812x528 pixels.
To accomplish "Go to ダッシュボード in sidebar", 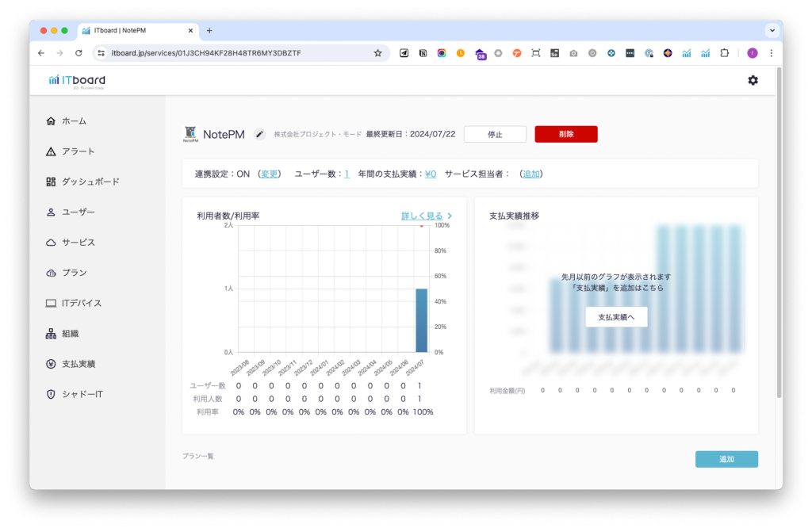I will (x=90, y=182).
